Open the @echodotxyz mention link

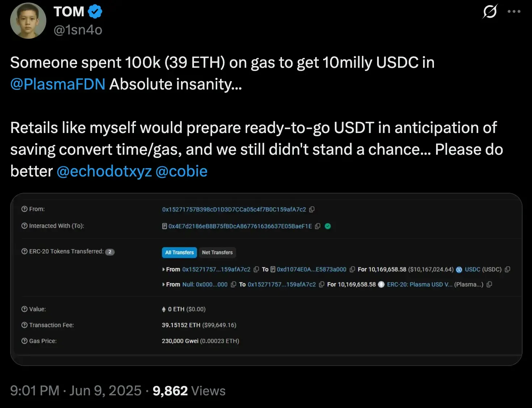coord(104,171)
